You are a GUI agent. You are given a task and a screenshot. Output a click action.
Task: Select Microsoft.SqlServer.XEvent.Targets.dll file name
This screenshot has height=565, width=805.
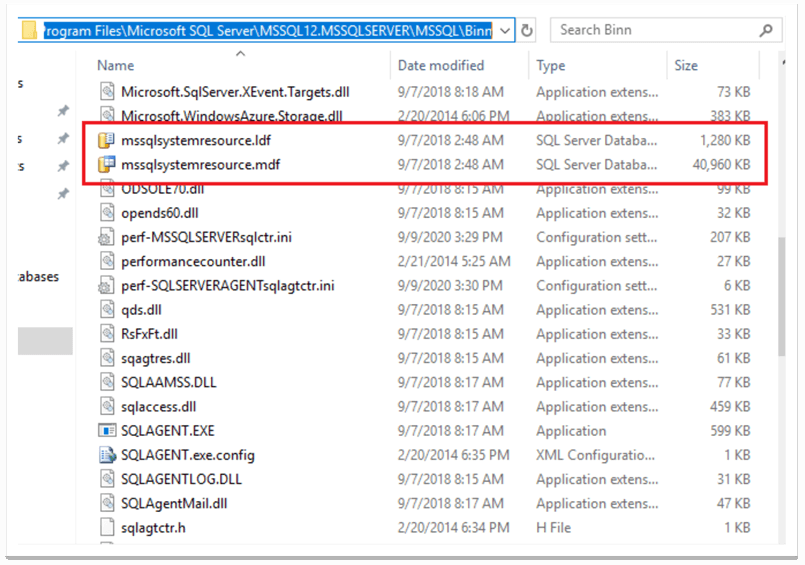(235, 92)
